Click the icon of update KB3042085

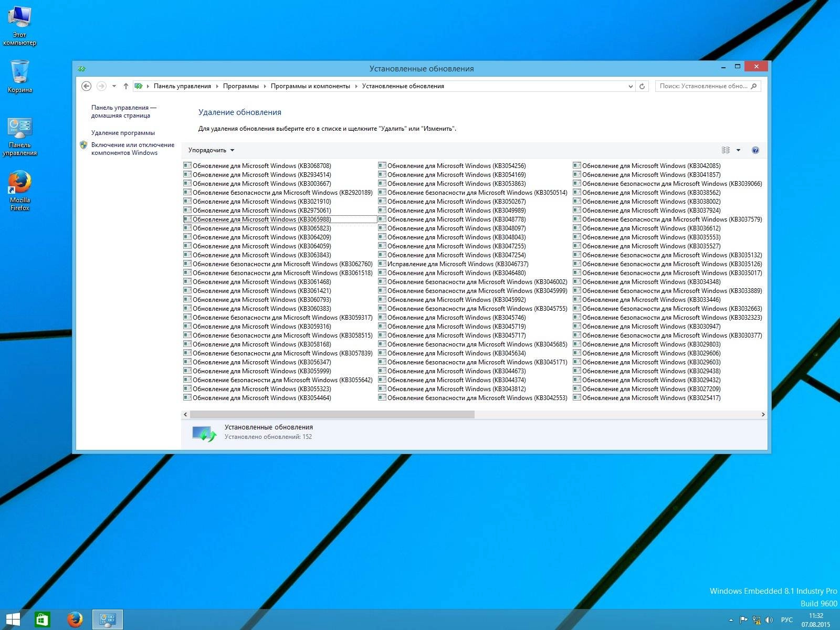pos(577,165)
